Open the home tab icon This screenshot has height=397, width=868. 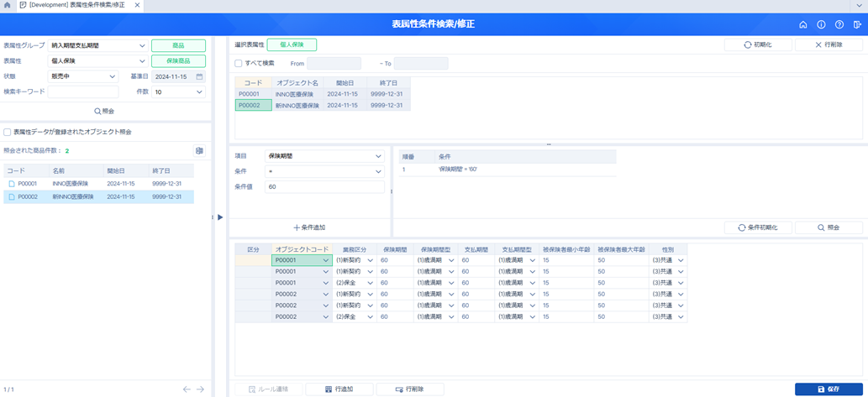[8, 4]
